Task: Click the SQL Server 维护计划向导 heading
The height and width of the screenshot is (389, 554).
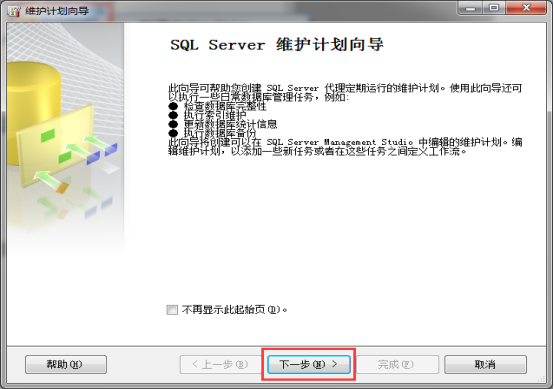Action: click(277, 45)
